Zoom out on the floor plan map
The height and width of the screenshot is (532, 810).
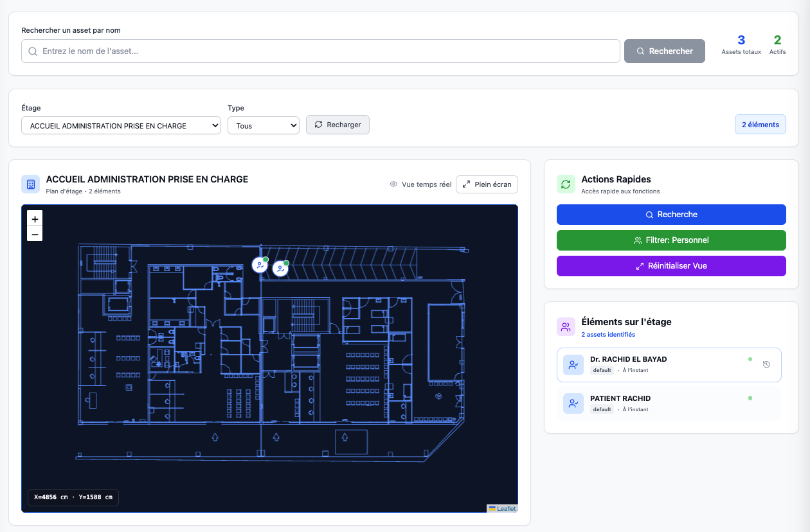coord(35,235)
